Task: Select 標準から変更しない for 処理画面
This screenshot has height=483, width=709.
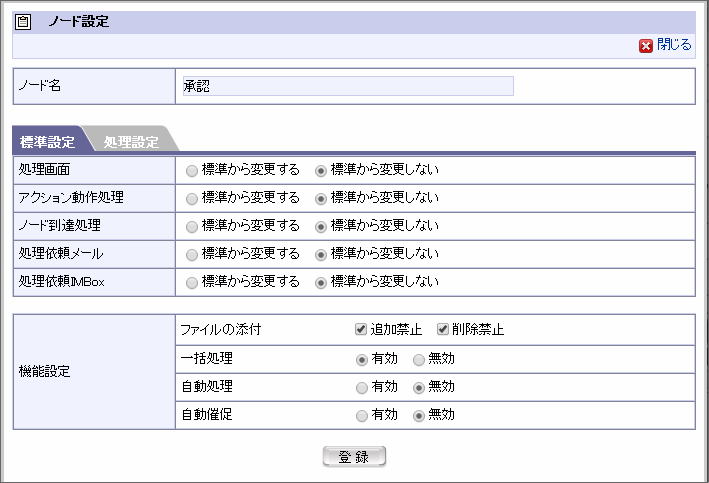Action: click(x=321, y=171)
